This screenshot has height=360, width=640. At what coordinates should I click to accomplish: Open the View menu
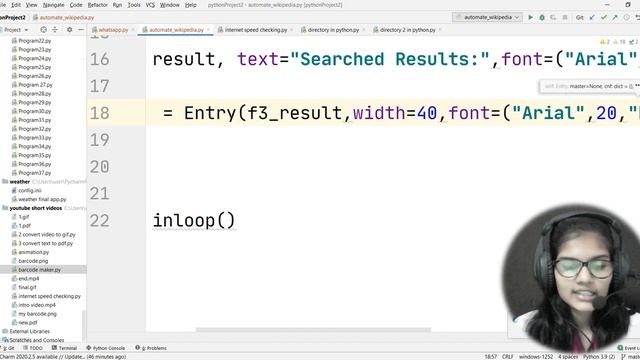31,5
